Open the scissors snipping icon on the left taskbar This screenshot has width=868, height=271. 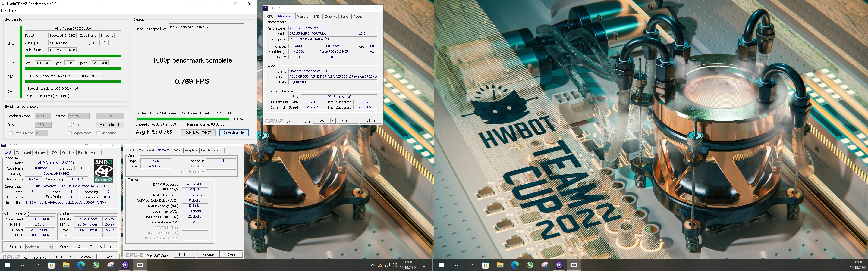pyautogui.click(x=111, y=265)
